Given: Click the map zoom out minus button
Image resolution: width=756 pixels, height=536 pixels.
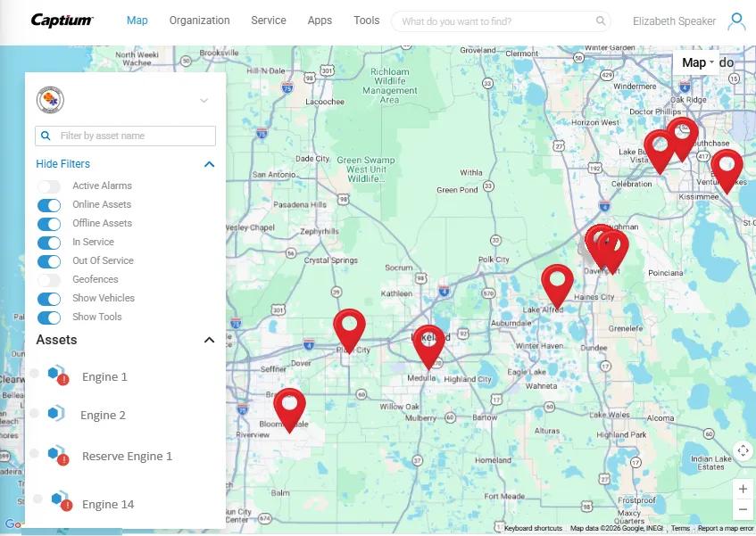Looking at the screenshot, I should coord(743,510).
